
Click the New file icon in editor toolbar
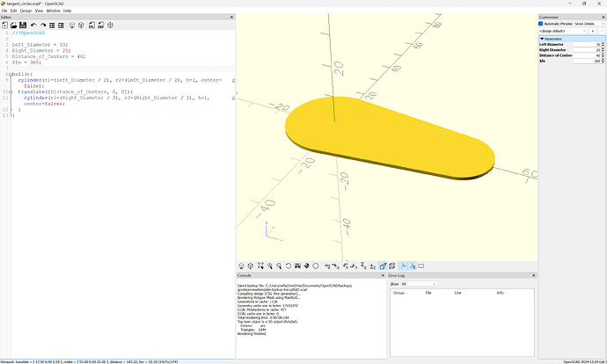pos(4,25)
